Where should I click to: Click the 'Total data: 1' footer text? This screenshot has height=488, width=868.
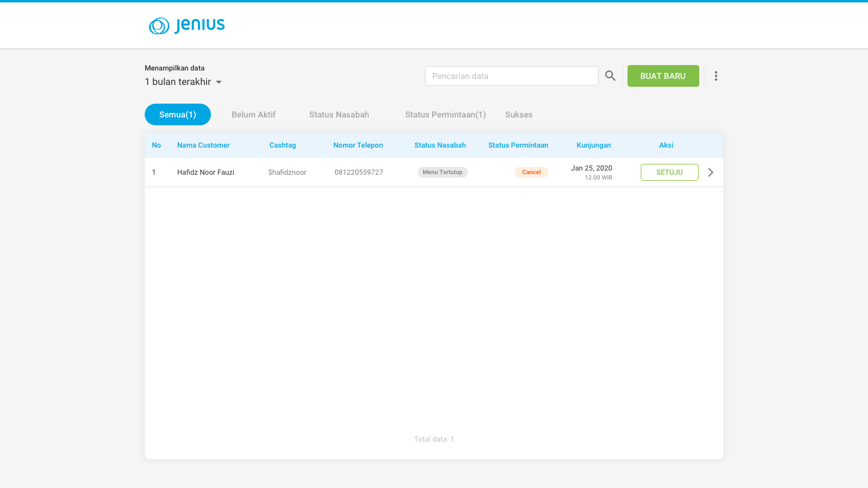[x=434, y=439]
